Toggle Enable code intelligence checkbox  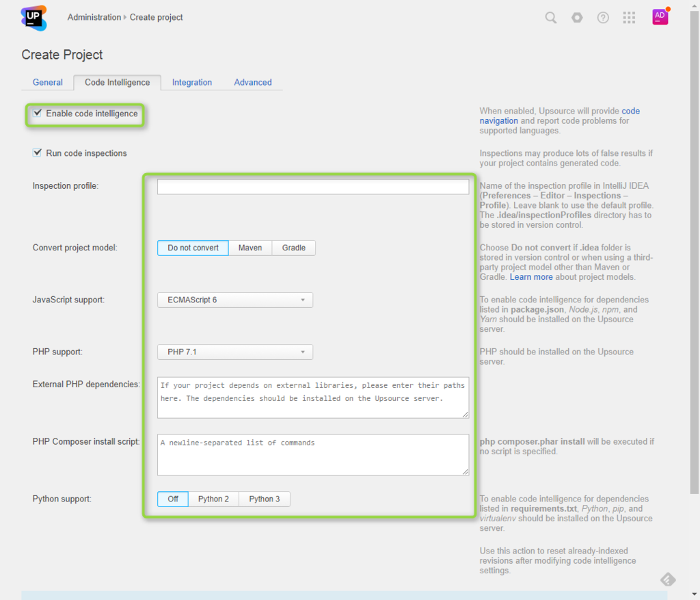(37, 113)
